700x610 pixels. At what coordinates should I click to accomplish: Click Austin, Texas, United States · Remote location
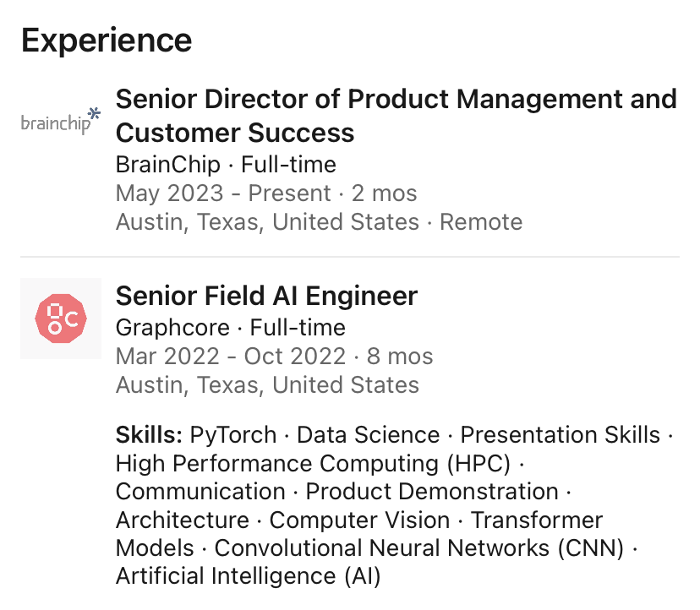pos(320,221)
